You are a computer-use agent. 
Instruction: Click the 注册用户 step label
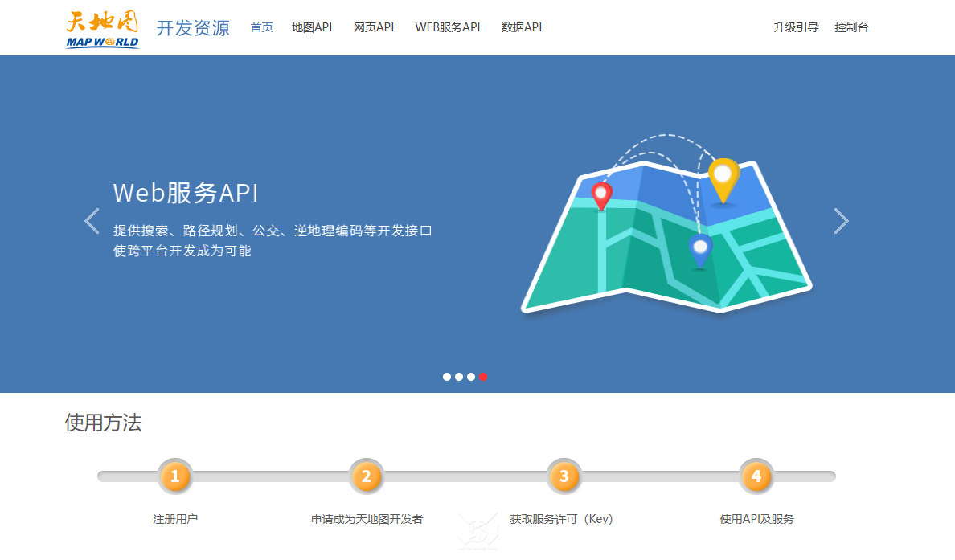(175, 519)
